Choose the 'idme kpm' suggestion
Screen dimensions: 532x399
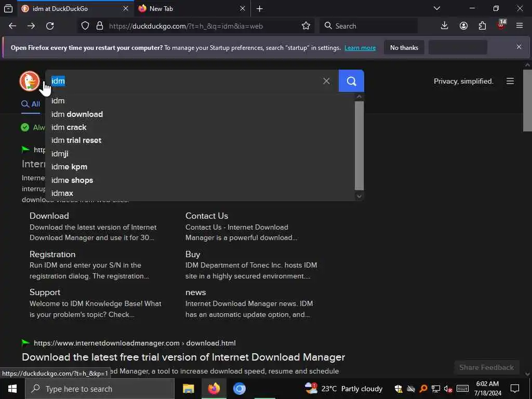(x=200, y=167)
